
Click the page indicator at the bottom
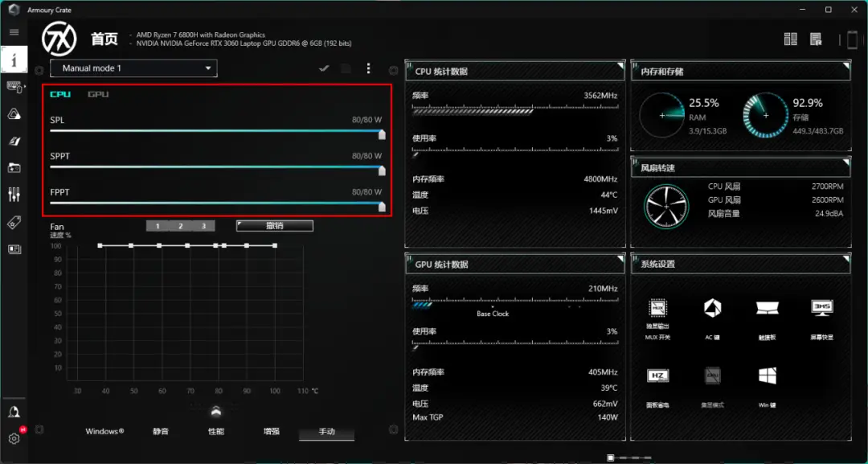631,458
